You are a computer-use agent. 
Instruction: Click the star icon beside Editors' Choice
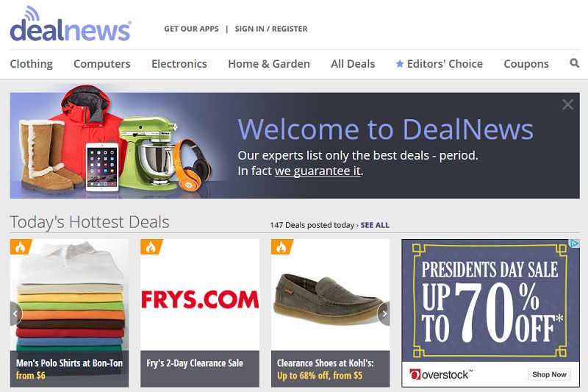click(400, 63)
